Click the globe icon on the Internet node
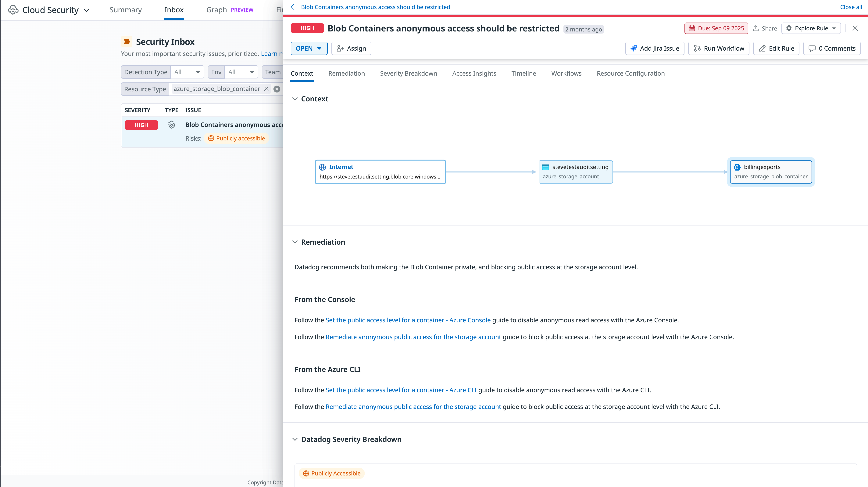The image size is (868, 487). (x=323, y=167)
